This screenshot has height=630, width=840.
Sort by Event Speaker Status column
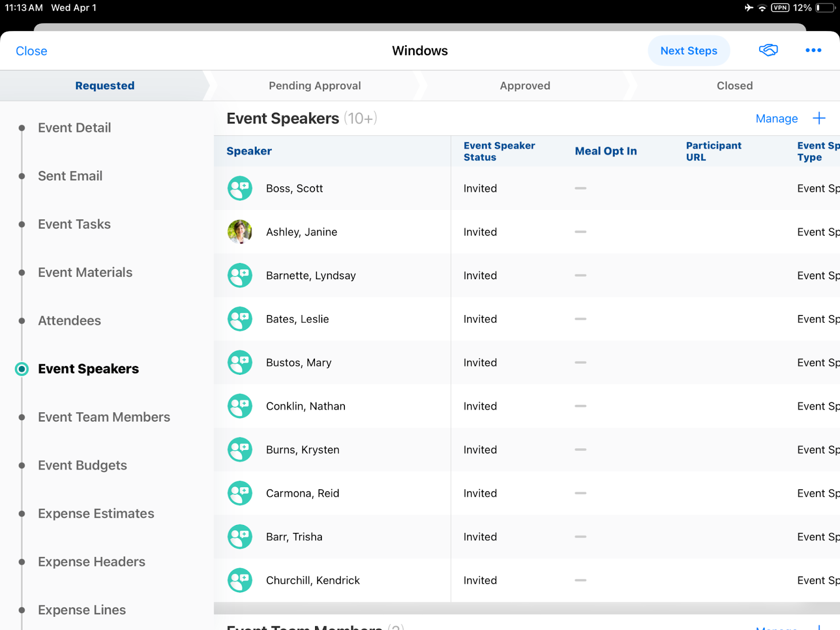coord(499,151)
